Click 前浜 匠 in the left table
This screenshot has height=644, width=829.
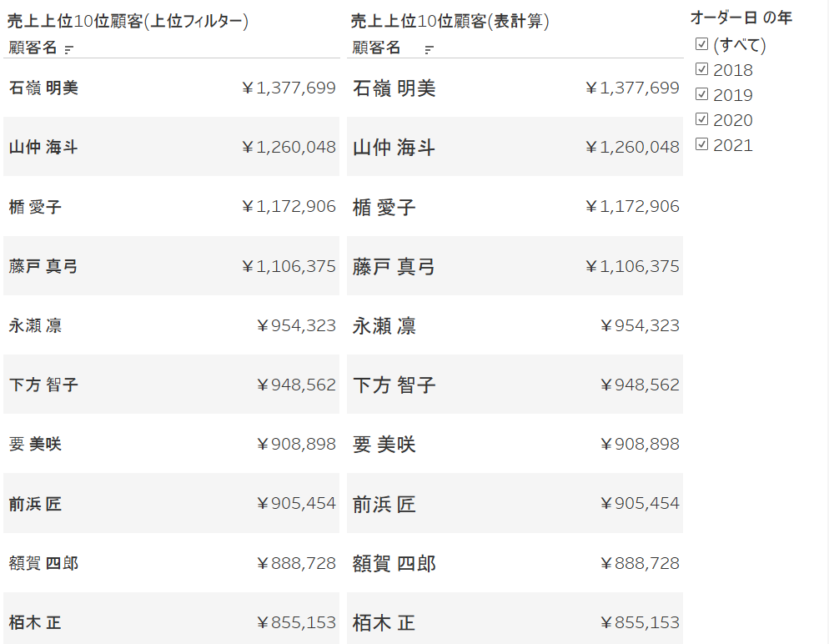coord(33,503)
